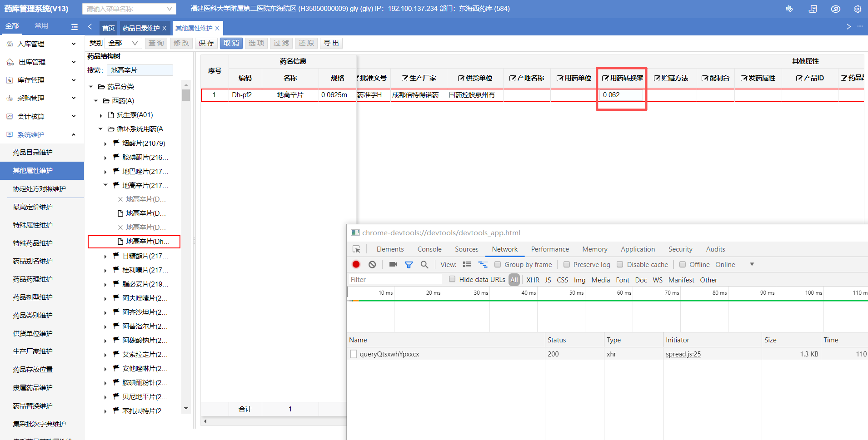Enable the Preserve log checkbox
Image resolution: width=868 pixels, height=440 pixels.
pyautogui.click(x=567, y=264)
